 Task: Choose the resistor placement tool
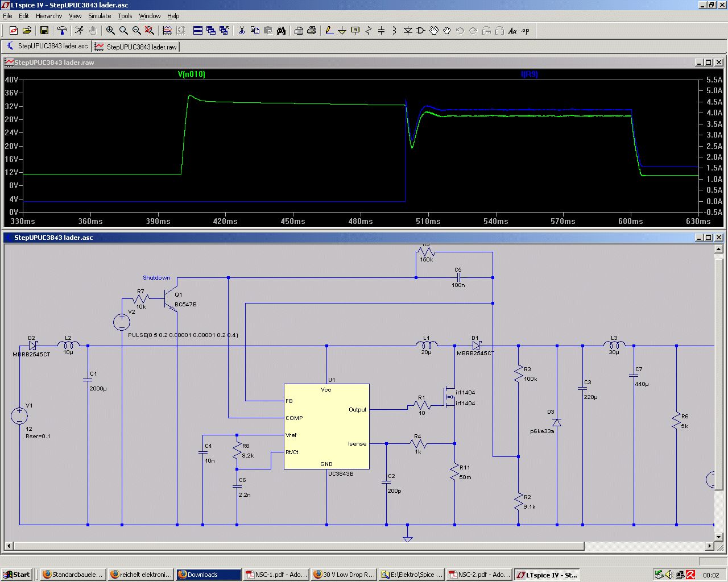pos(369,31)
